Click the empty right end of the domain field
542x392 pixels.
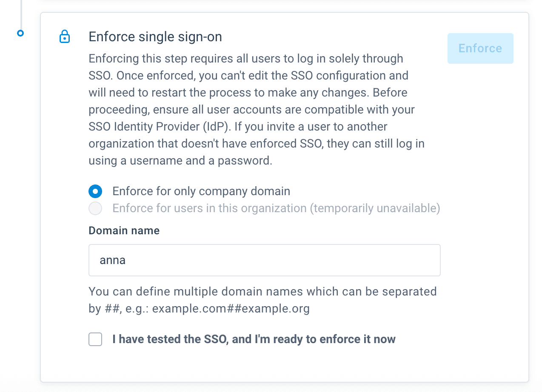click(408, 260)
